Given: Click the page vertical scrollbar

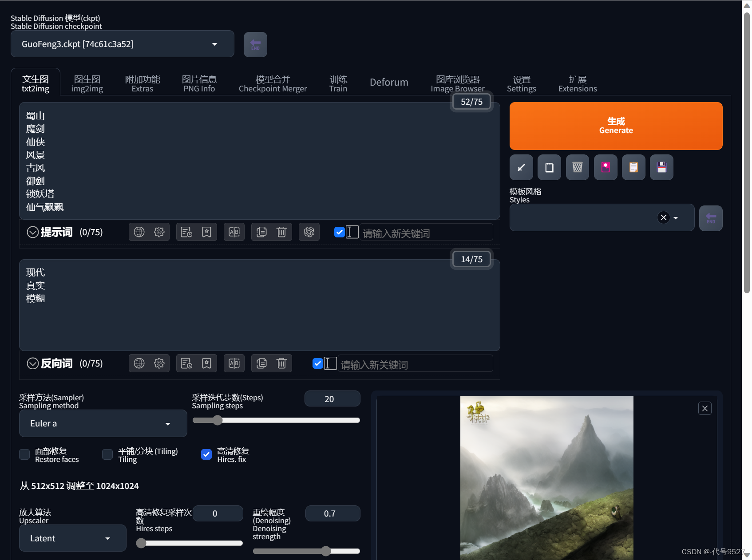Looking at the screenshot, I should (747, 153).
